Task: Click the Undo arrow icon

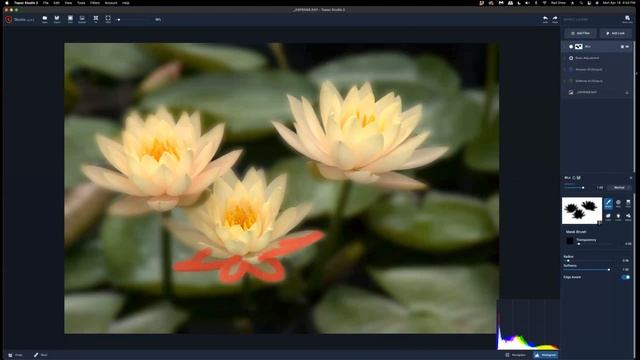Action: point(545,19)
